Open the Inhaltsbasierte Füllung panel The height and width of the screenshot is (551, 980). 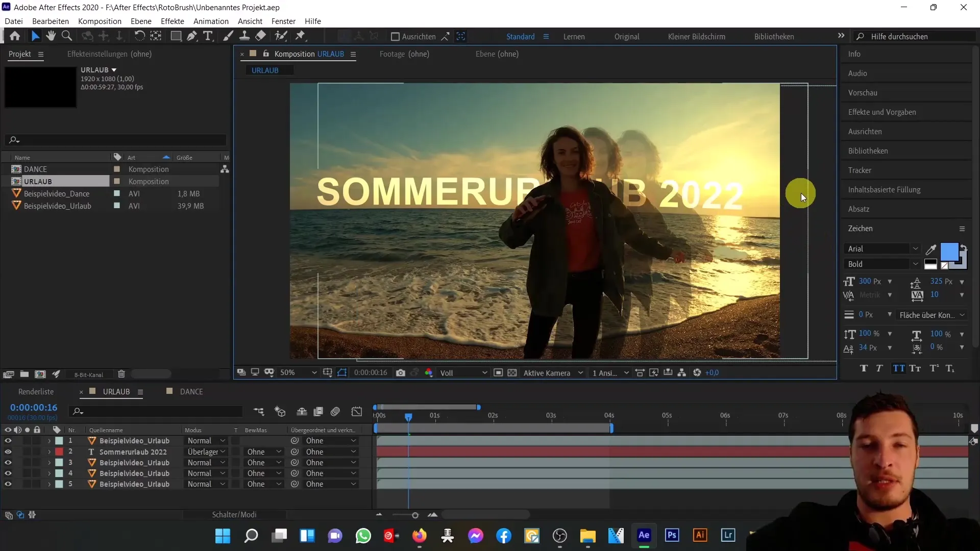tap(884, 190)
